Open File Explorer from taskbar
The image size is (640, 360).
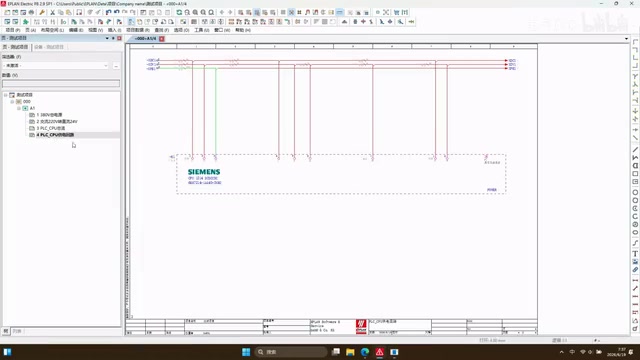click(350, 352)
